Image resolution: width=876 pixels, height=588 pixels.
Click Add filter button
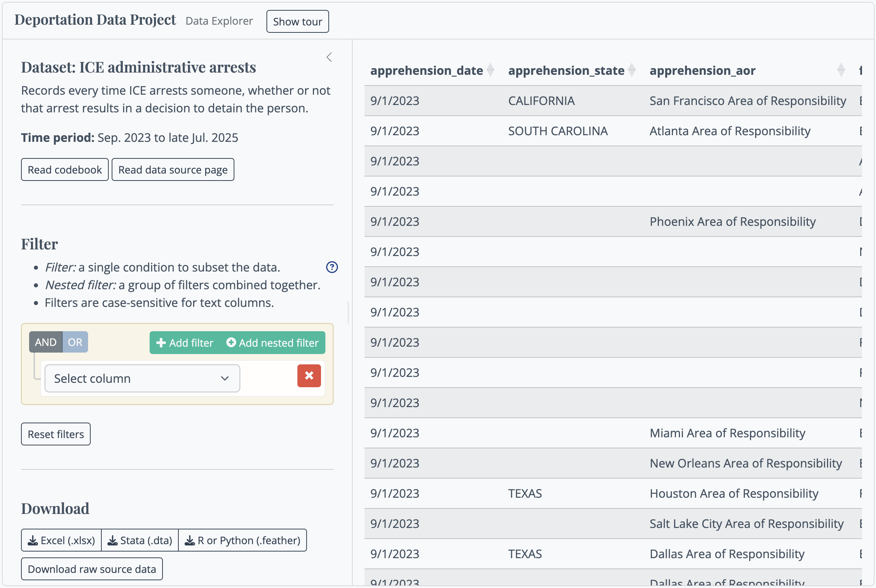pos(185,343)
